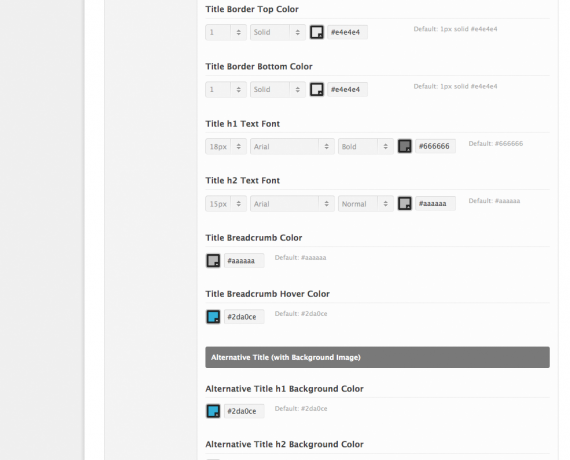This screenshot has height=460, width=570.
Task: Expand border top style Solid dropdown
Action: click(278, 32)
